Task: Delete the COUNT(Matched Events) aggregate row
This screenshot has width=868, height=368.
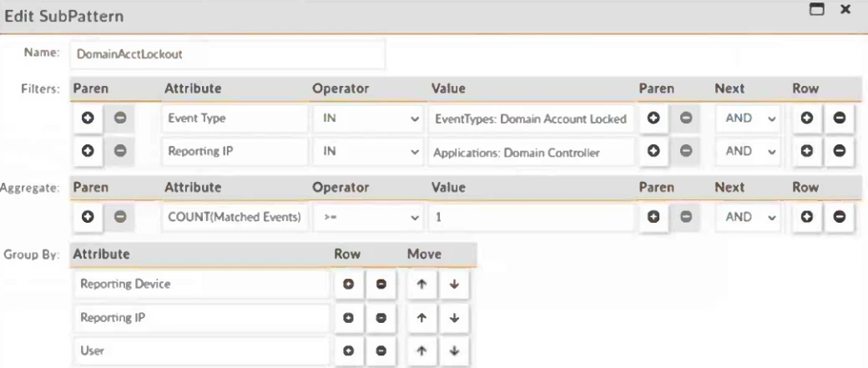Action: pyautogui.click(x=839, y=219)
